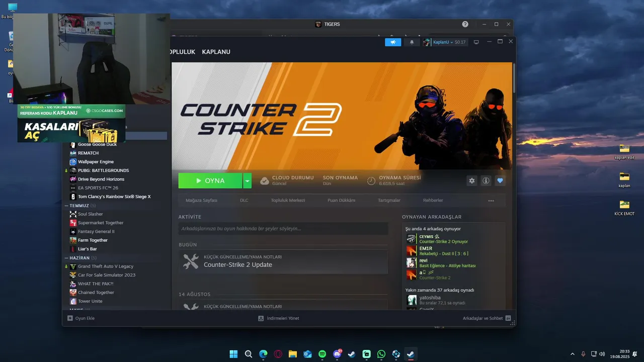Open KICK EMOT desktop folder
Screen dimensions: 644x362
624,207
